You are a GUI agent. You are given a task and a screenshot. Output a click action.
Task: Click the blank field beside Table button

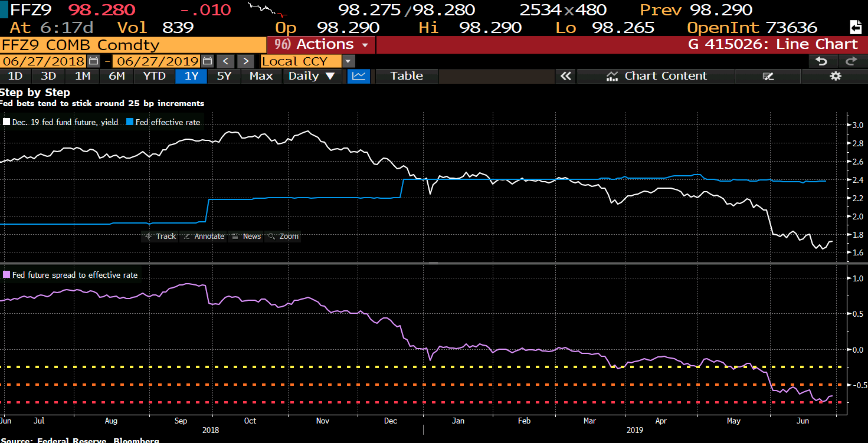click(x=496, y=76)
